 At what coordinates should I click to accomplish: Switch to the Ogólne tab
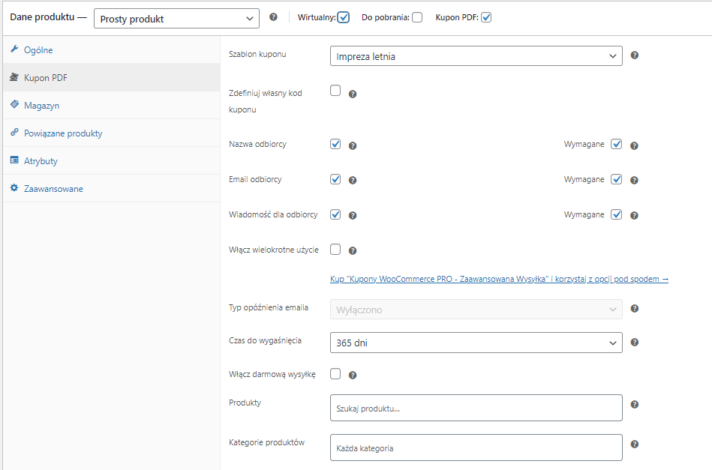[38, 49]
